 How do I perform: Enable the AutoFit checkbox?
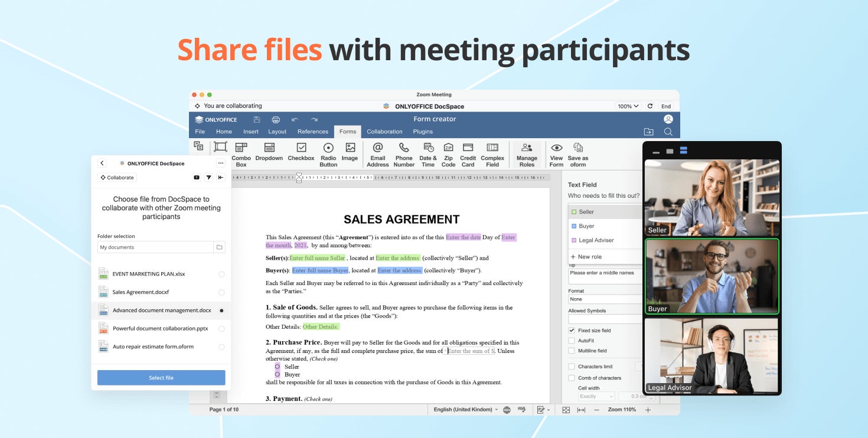572,341
